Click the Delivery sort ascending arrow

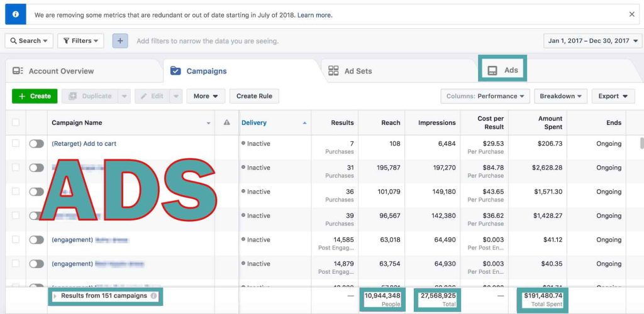click(x=304, y=123)
